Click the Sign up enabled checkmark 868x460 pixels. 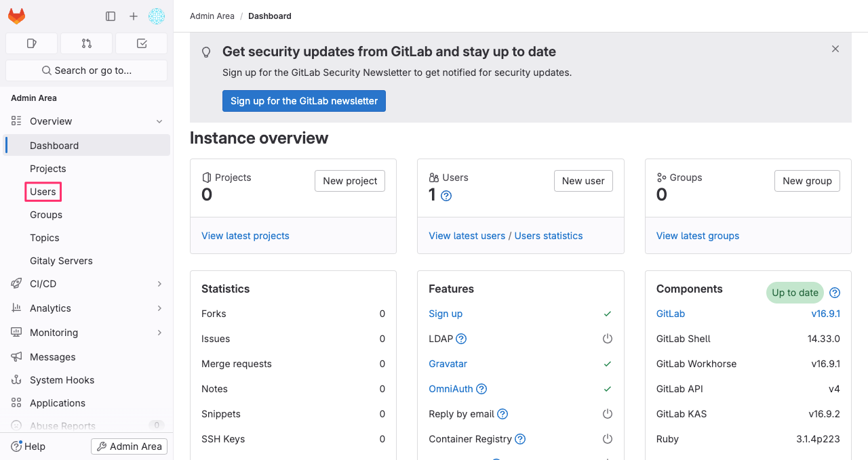coord(608,314)
